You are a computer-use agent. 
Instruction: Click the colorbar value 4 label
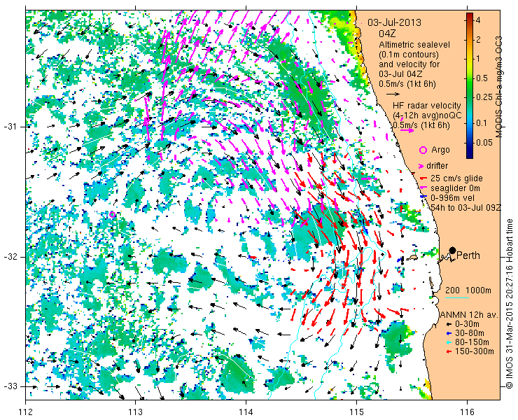(x=477, y=20)
